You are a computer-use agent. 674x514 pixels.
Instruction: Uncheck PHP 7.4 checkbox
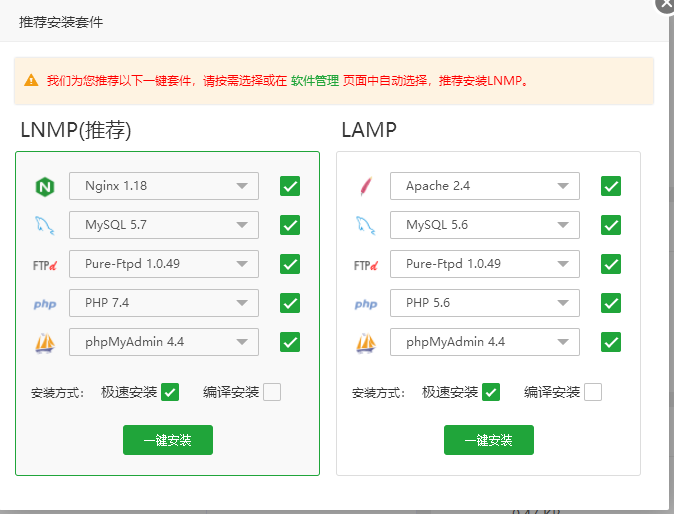(x=290, y=303)
